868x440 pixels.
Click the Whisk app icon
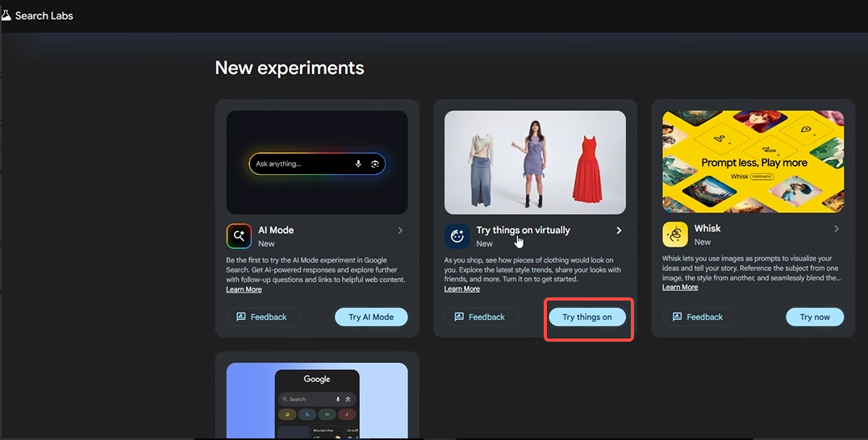(675, 235)
